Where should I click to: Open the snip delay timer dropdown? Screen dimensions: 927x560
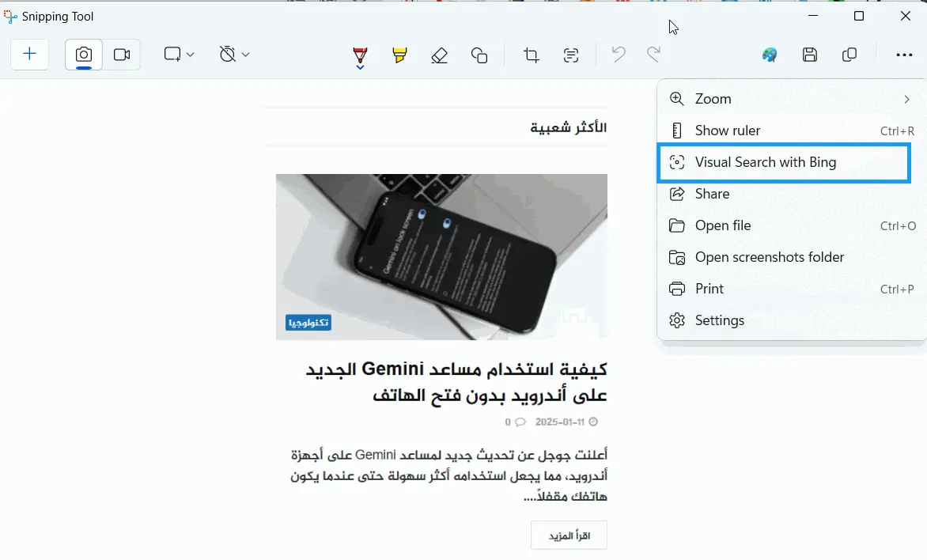(244, 55)
